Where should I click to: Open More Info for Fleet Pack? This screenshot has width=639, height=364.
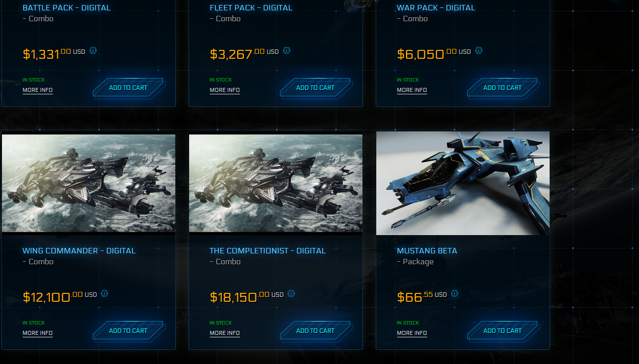click(x=225, y=90)
